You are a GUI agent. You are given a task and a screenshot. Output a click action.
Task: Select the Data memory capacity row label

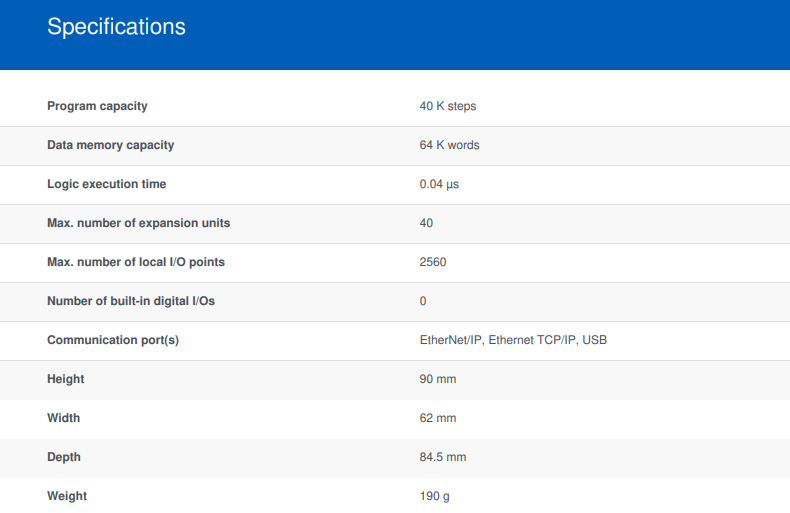111,145
